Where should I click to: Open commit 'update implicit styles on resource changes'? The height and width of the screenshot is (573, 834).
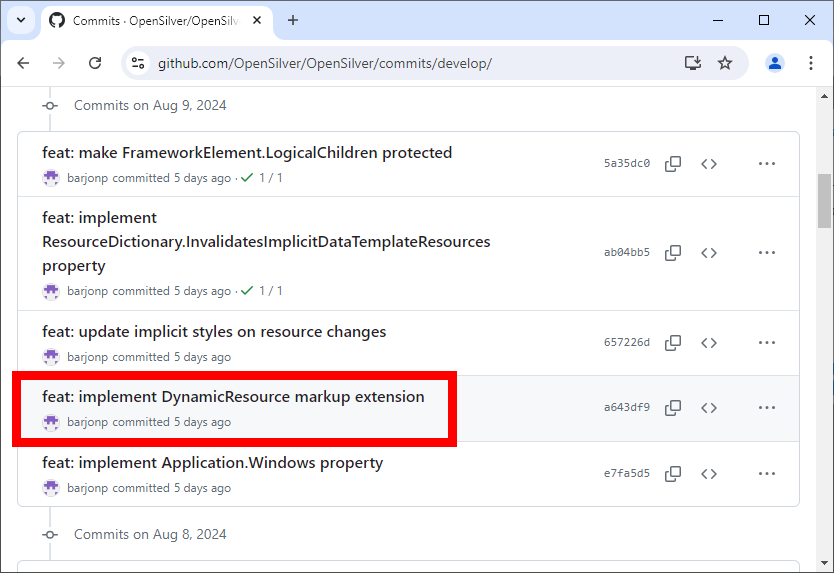click(214, 331)
